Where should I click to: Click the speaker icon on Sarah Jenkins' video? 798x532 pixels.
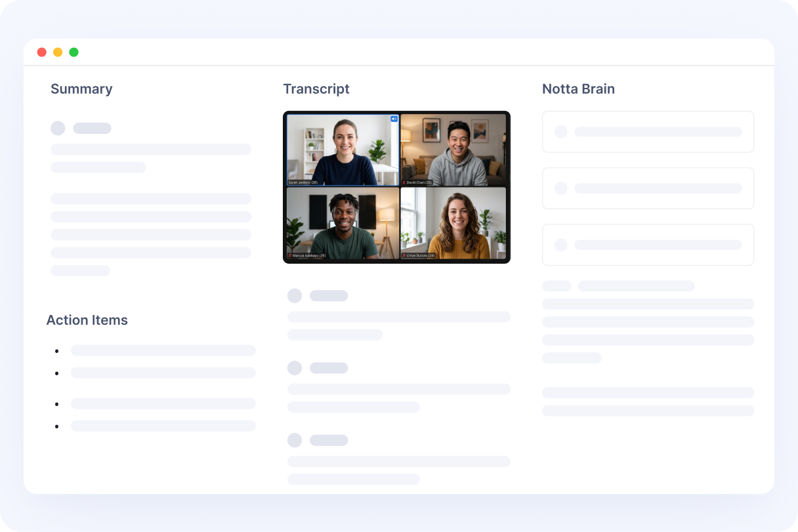tap(394, 119)
